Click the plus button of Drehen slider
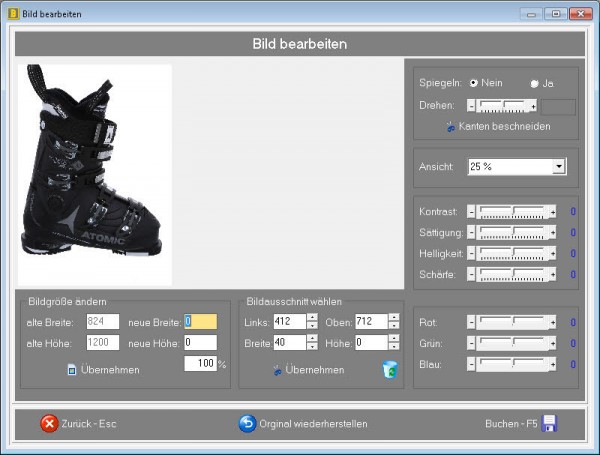This screenshot has width=600, height=455. [533, 106]
